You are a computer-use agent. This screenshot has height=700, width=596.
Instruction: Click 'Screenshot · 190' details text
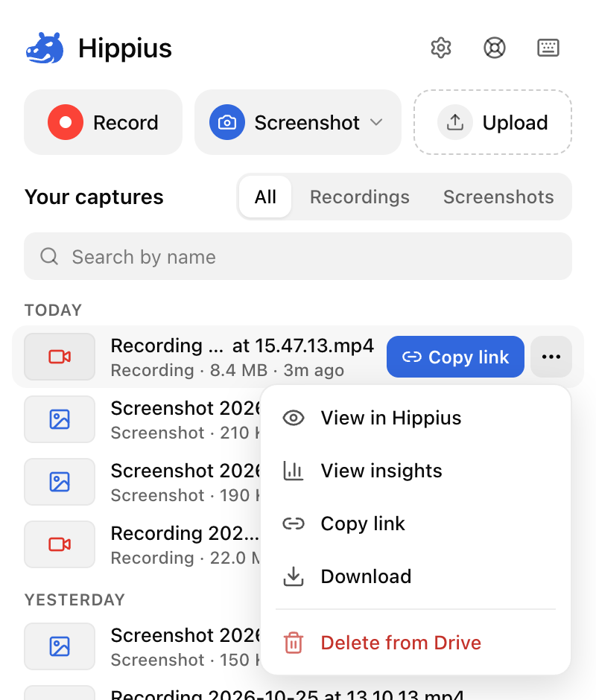(x=186, y=495)
